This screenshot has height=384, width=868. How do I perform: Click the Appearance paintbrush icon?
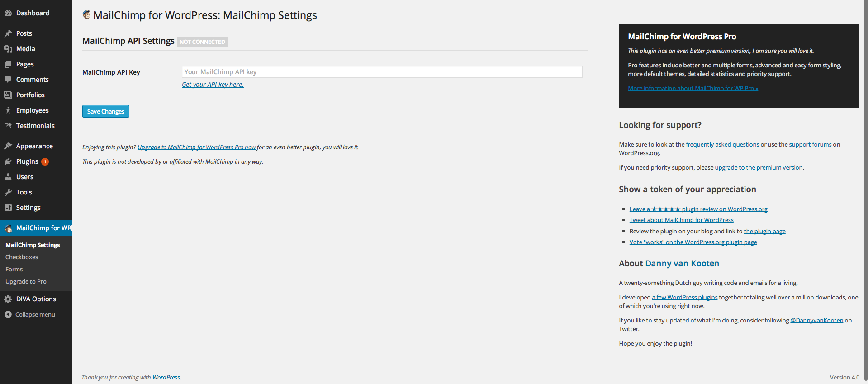pos(8,146)
